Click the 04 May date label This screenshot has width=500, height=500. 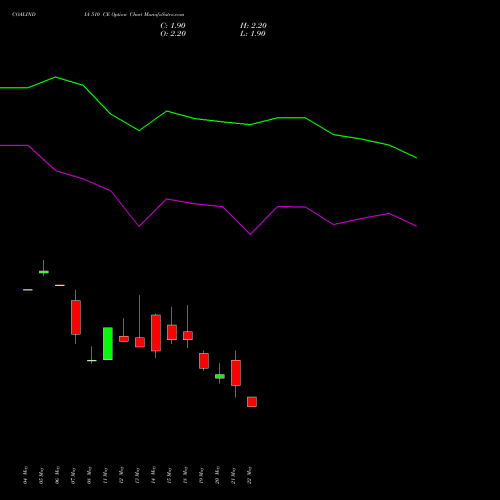(x=26, y=475)
